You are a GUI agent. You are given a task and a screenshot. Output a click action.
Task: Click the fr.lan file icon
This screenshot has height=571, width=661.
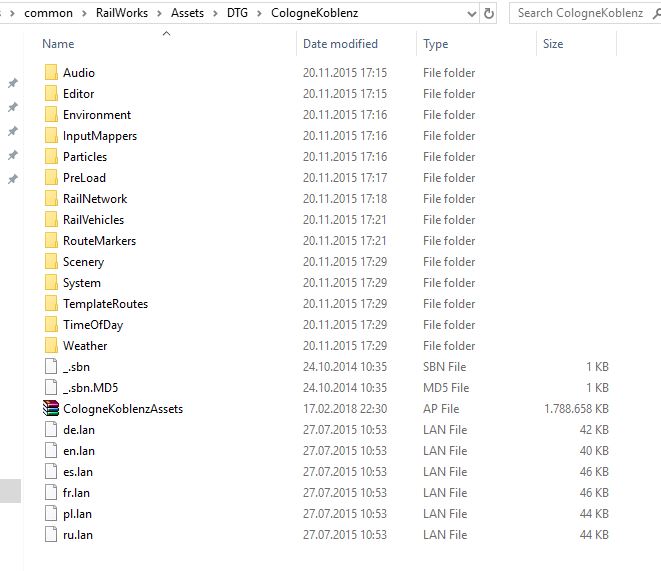[51, 493]
